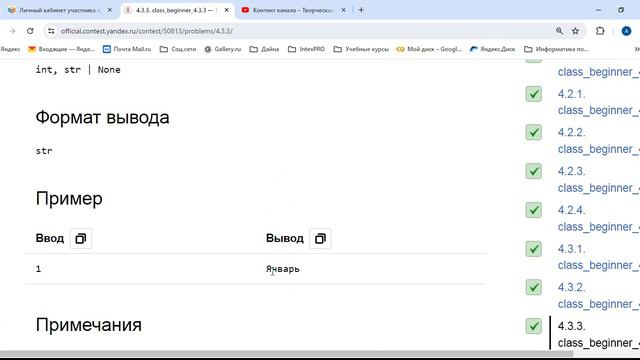Click the horizontal scrollbar at the page bottom

[287, 354]
